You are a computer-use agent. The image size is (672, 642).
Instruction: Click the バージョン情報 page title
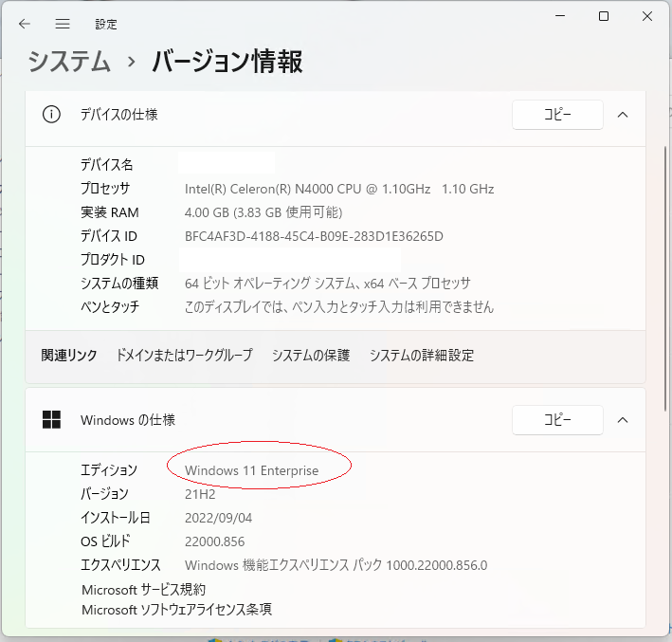tap(227, 62)
